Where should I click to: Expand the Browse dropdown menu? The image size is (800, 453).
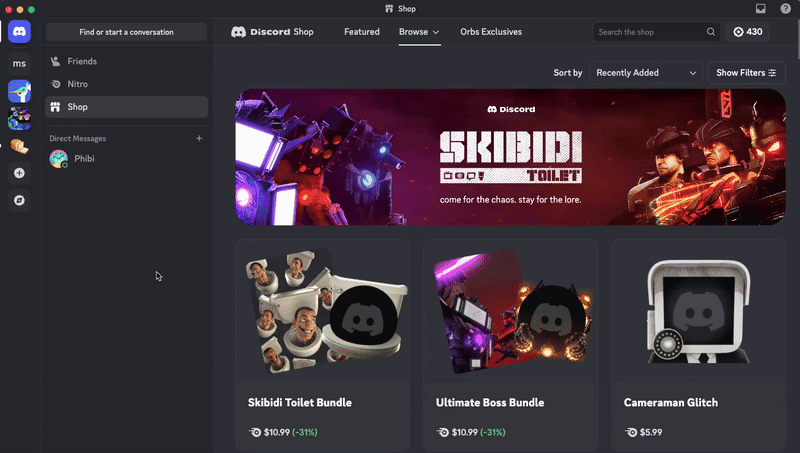[419, 32]
